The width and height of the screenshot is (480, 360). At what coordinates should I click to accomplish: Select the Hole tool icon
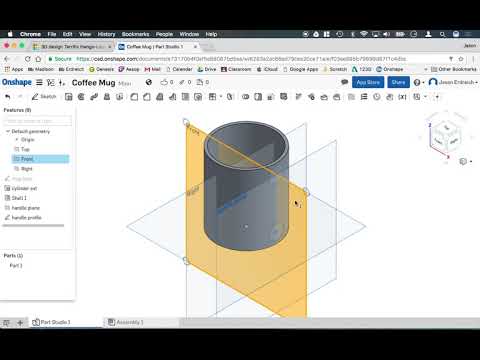coord(198,97)
